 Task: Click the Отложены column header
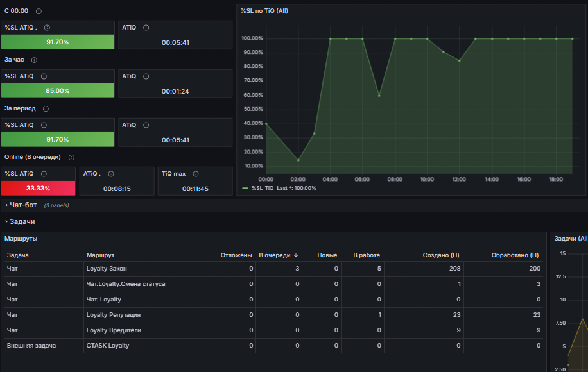coord(236,255)
